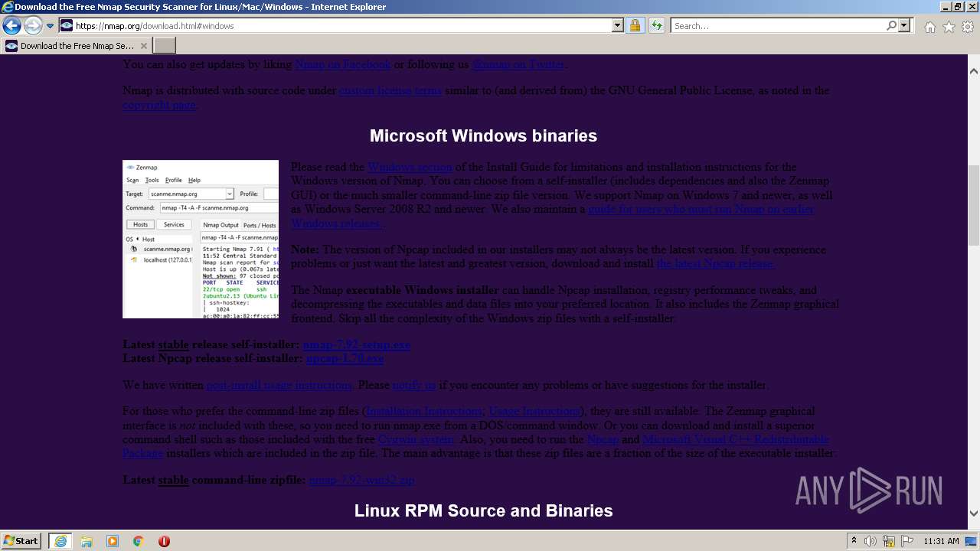This screenshot has width=980, height=551.
Task: Click inside the Search box
Action: pyautogui.click(x=777, y=25)
